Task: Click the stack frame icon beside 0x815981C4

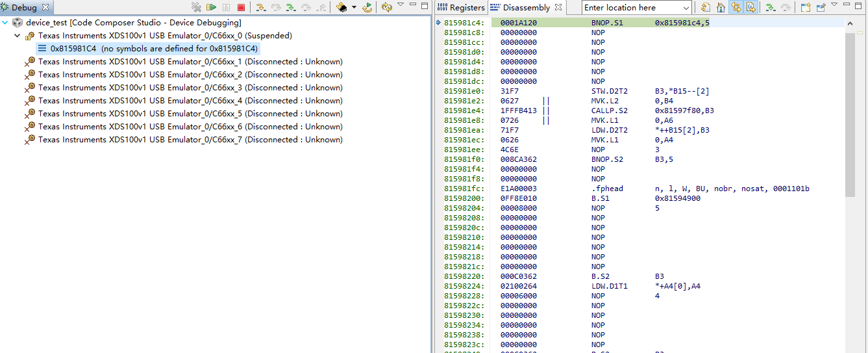Action: (x=42, y=49)
